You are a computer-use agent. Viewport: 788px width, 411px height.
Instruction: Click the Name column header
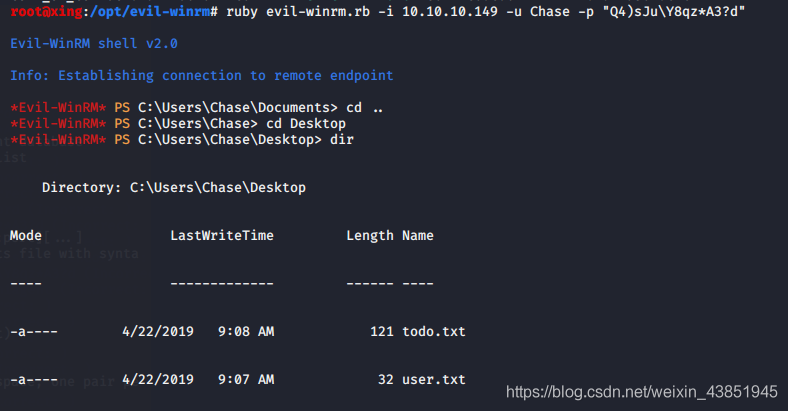click(418, 236)
